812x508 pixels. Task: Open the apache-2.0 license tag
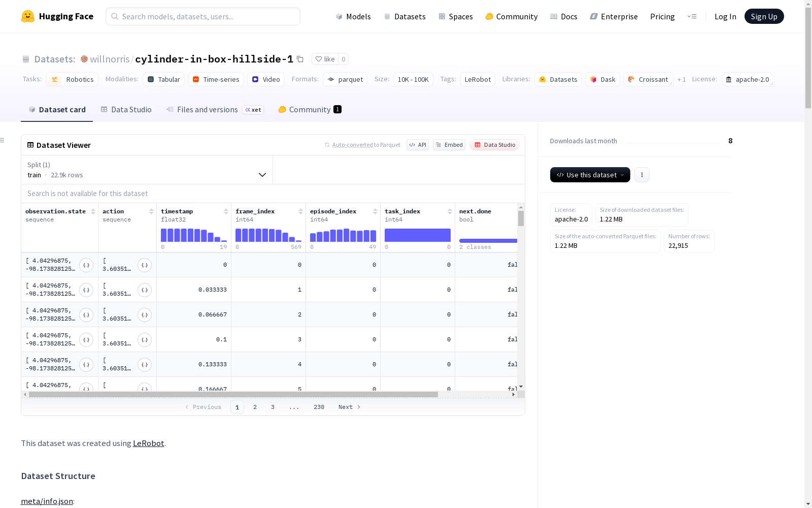coord(748,79)
